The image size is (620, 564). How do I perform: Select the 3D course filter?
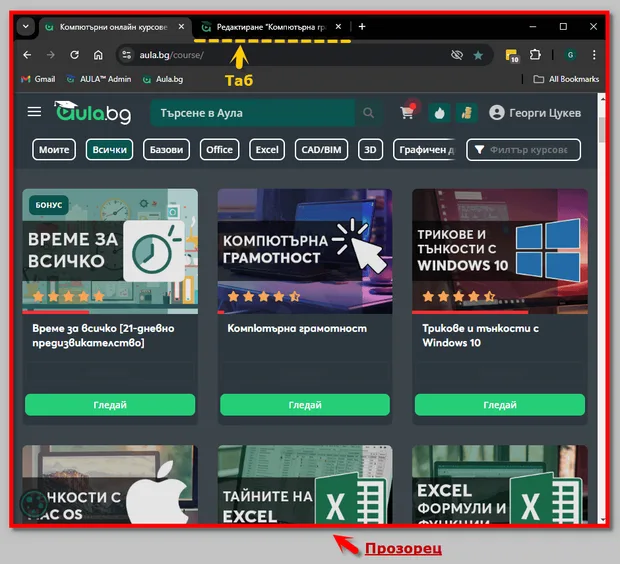pyautogui.click(x=370, y=150)
